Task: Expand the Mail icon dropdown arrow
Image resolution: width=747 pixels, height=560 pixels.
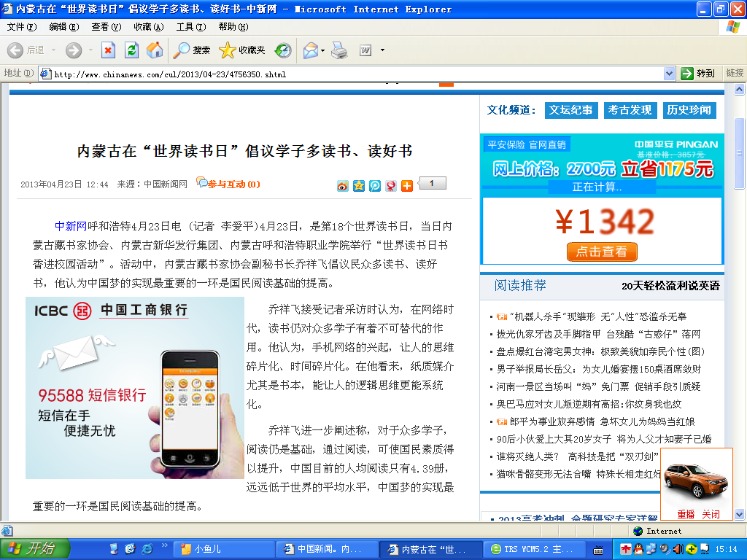Action: (x=322, y=50)
